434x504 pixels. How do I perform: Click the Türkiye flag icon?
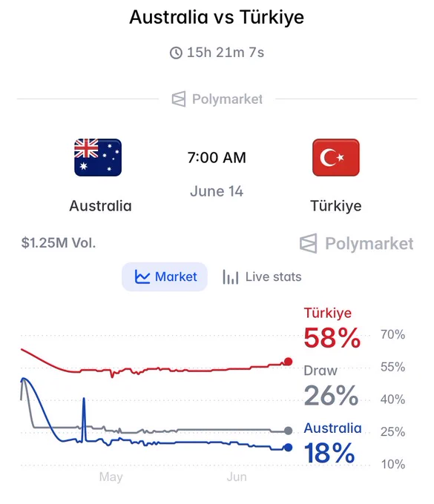pyautogui.click(x=336, y=157)
